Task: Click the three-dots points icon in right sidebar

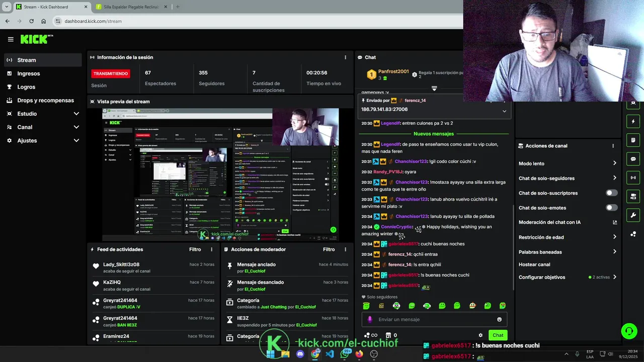Action: coord(633,234)
